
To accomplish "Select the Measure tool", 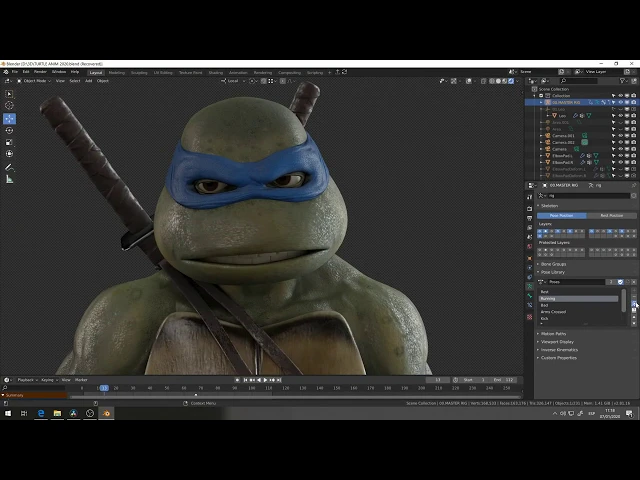I will click(9, 179).
